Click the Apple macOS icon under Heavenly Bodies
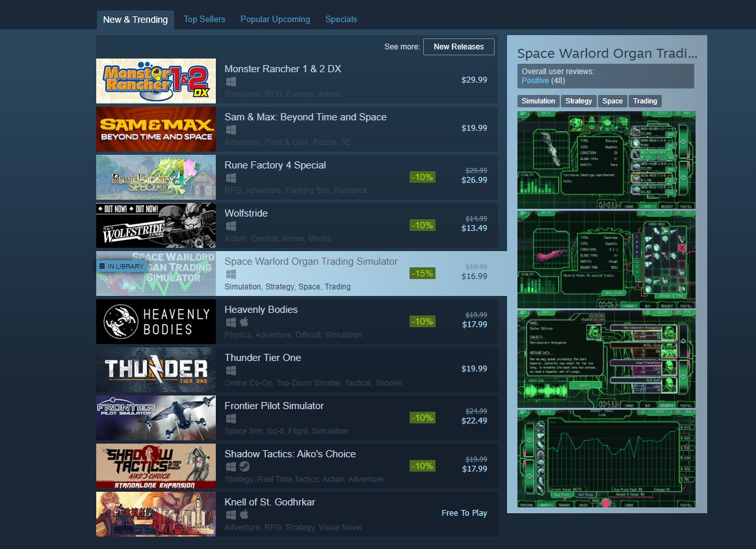This screenshot has width=756, height=549. point(244,322)
